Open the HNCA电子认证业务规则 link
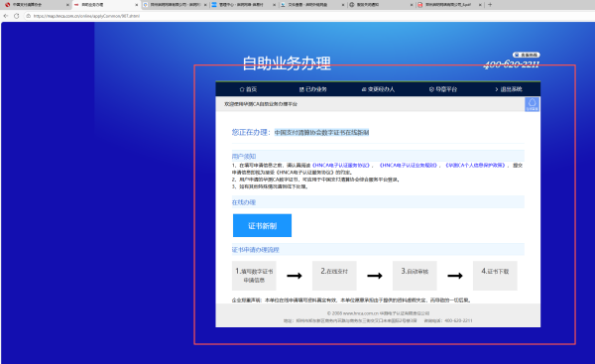The height and width of the screenshot is (364, 595). click(x=409, y=165)
